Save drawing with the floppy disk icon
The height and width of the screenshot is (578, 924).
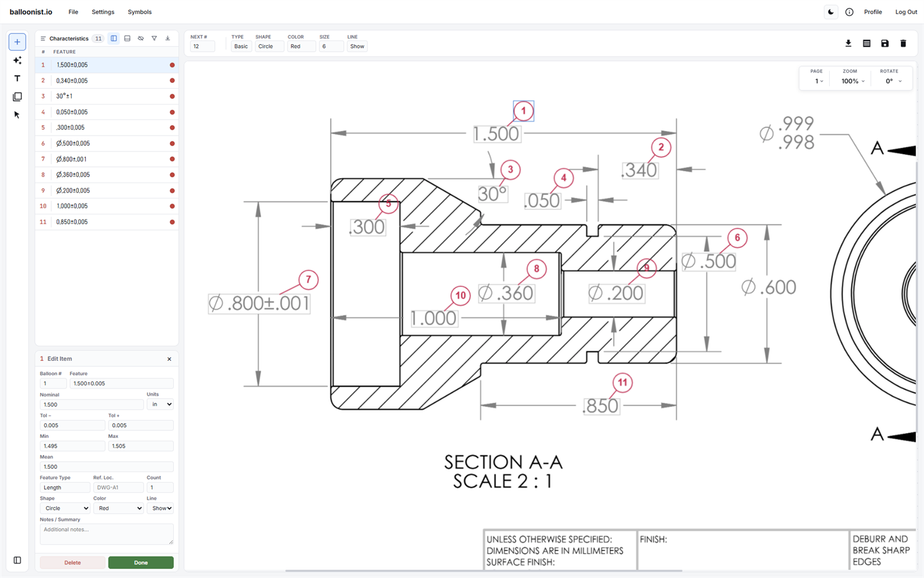pos(885,44)
